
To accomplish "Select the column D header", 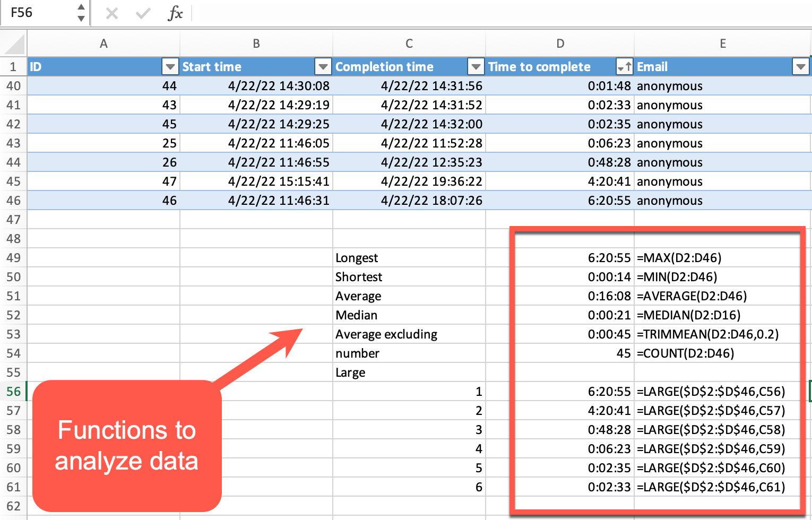I will 560,43.
